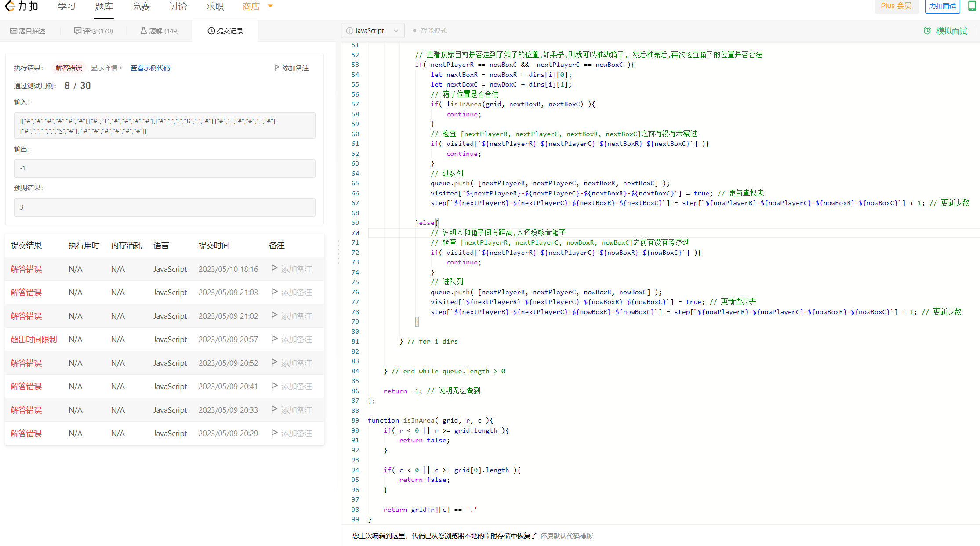Open the 2023/05/09 20:33 解答错误 submission
The width and height of the screenshot is (980, 546).
coord(26,410)
